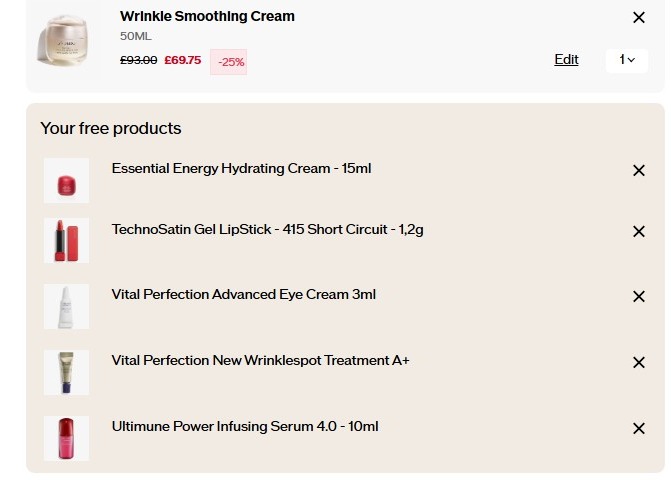Click the Ultimune Power Infusing Serum name
Screen dimensions: 671x480
coord(245,426)
